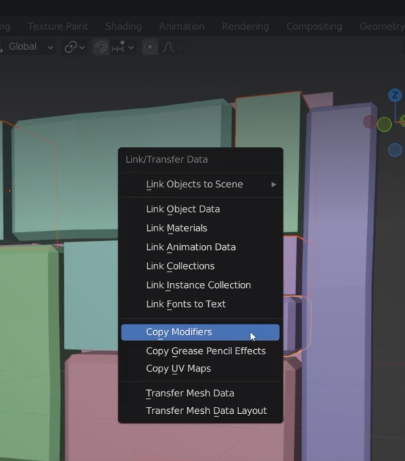
Task: Click the blue Z axis gizmo
Action: tap(395, 95)
